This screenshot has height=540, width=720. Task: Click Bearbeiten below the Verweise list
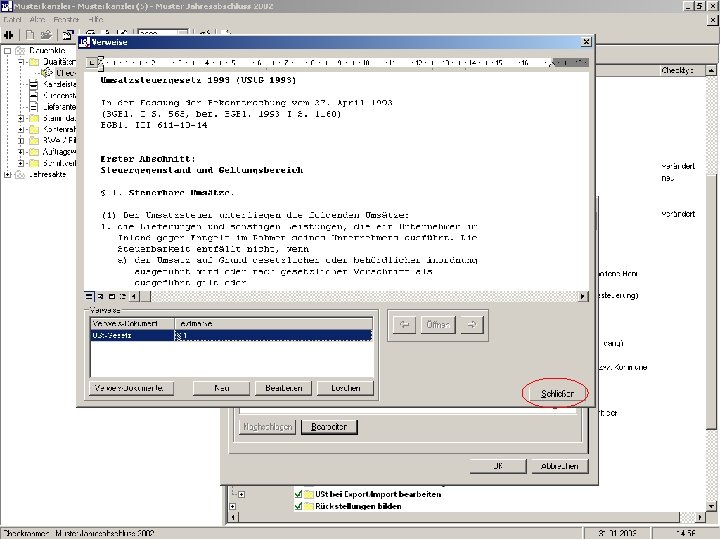coord(283,388)
